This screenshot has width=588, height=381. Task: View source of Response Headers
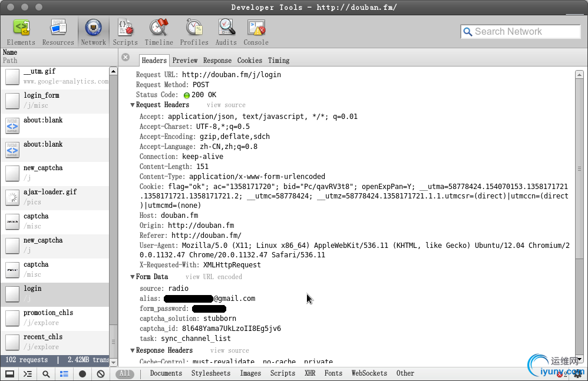tap(230, 350)
